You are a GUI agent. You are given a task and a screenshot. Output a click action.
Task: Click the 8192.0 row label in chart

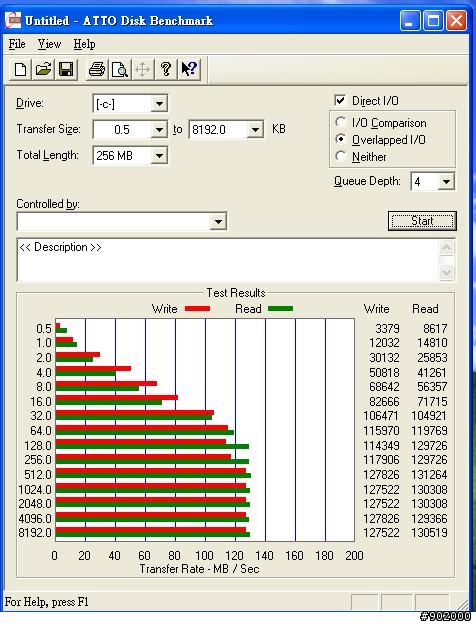click(35, 532)
